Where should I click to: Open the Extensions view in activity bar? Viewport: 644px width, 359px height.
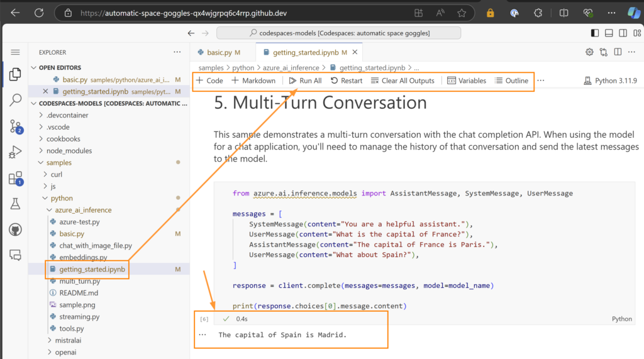(x=16, y=179)
